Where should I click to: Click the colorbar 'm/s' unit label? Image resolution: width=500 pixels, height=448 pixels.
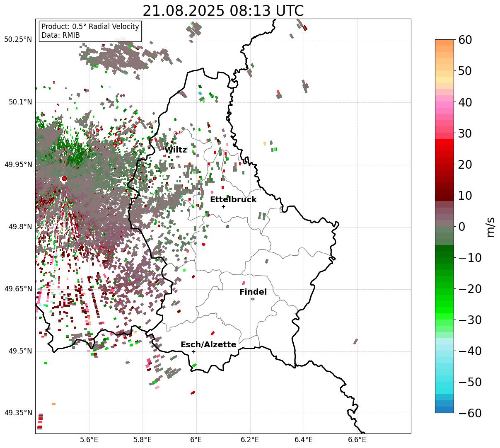click(x=491, y=227)
